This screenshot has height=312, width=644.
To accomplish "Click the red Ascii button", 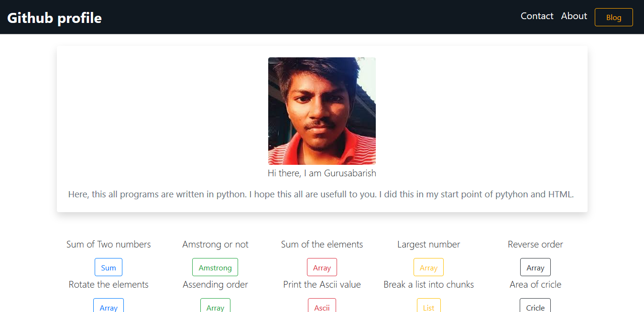I will (x=322, y=306).
